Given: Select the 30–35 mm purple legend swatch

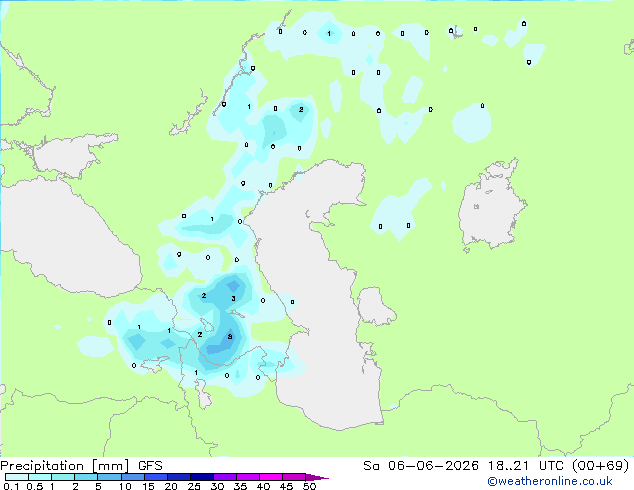Looking at the screenshot, I should tap(224, 477).
